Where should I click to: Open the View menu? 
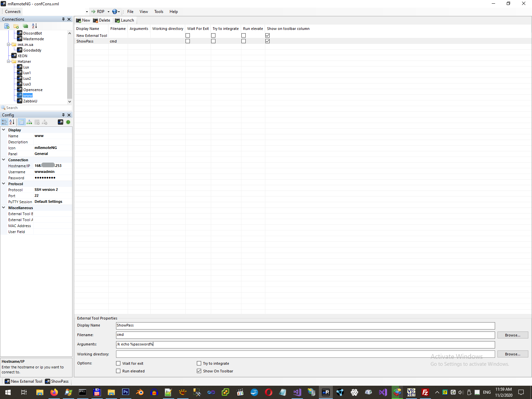pyautogui.click(x=144, y=12)
